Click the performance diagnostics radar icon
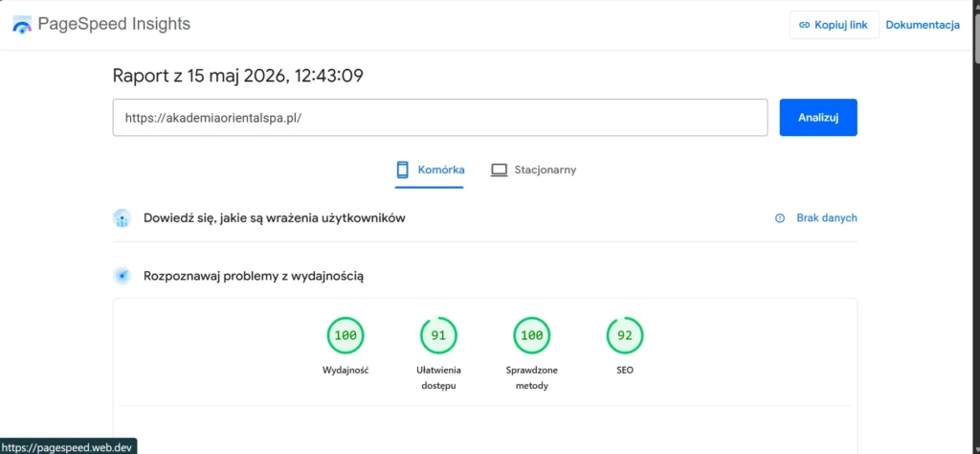Viewport: 980px width, 454px height. [122, 276]
